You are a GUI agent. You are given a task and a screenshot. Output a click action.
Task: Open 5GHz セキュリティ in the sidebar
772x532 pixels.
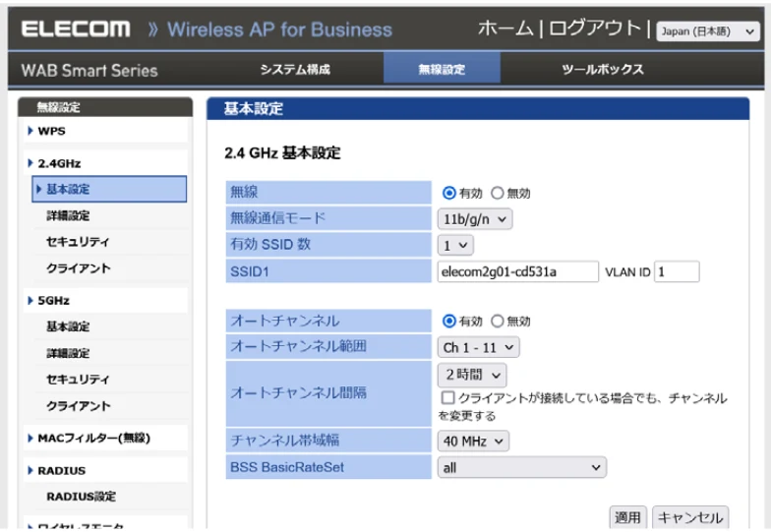[x=78, y=380]
